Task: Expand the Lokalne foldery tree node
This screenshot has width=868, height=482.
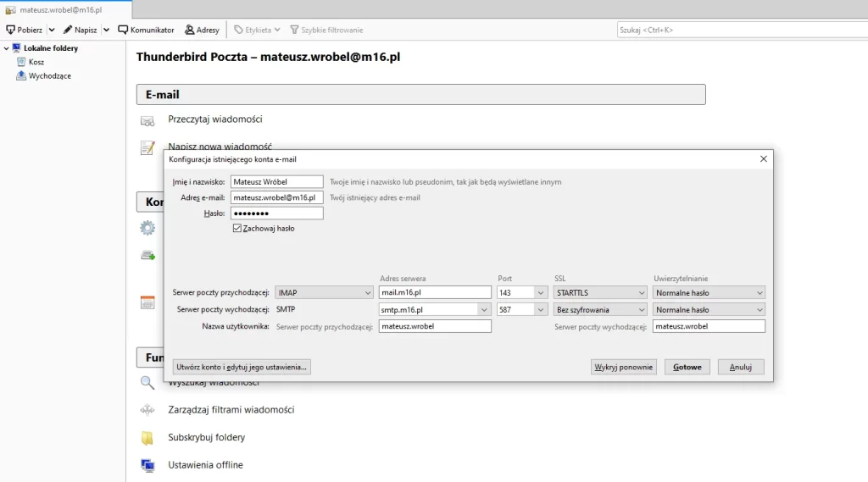Action: [6, 48]
